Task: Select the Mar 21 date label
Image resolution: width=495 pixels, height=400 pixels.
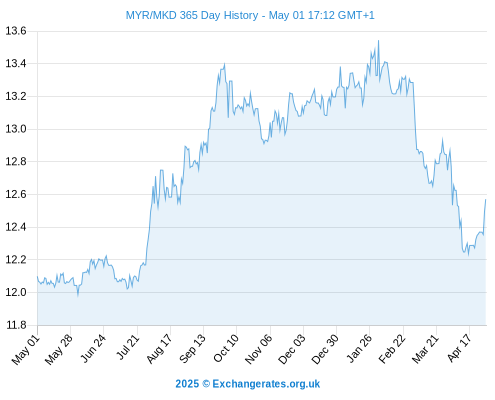Action: click(x=425, y=349)
